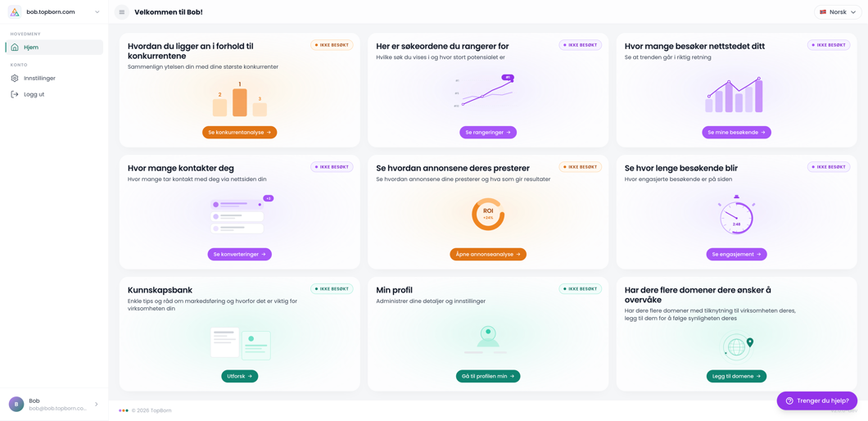
Task: Click the Kunnskapsbank documents illustration
Action: [240, 343]
